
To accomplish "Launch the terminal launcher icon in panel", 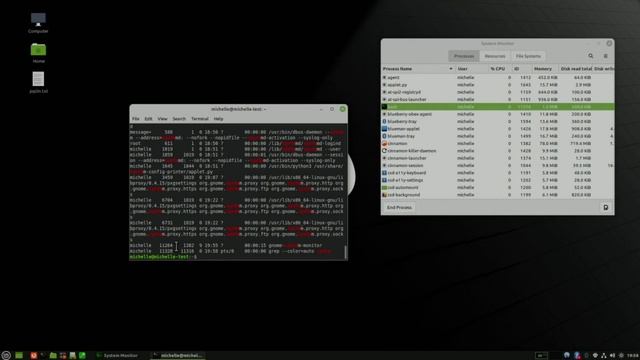I will click(43, 356).
